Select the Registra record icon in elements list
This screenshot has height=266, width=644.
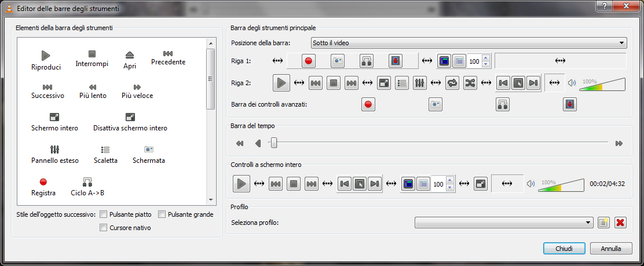[43, 181]
